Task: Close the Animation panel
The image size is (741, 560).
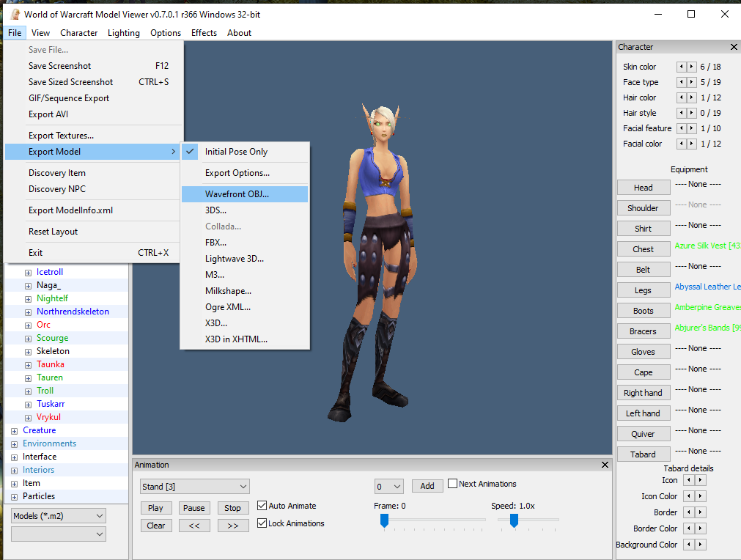Action: pos(605,465)
